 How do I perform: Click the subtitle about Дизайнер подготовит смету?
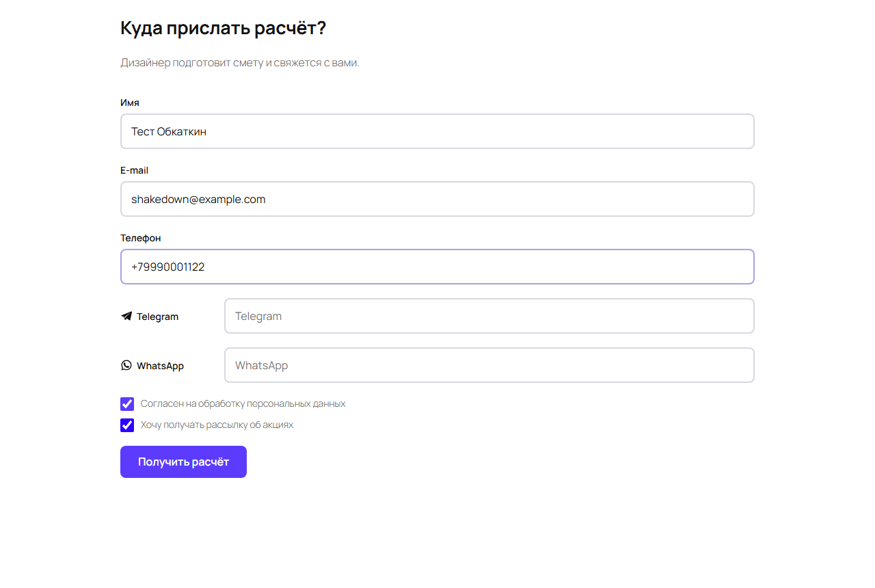(x=240, y=63)
